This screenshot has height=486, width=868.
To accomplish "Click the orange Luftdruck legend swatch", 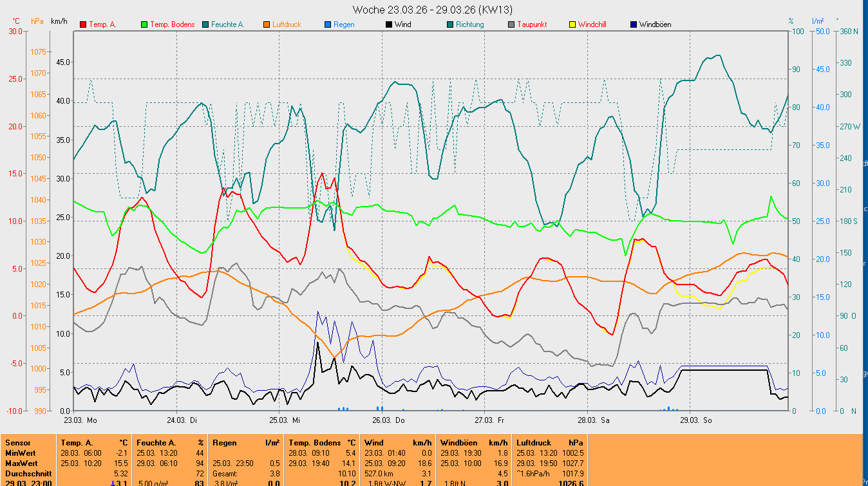I will pyautogui.click(x=267, y=24).
